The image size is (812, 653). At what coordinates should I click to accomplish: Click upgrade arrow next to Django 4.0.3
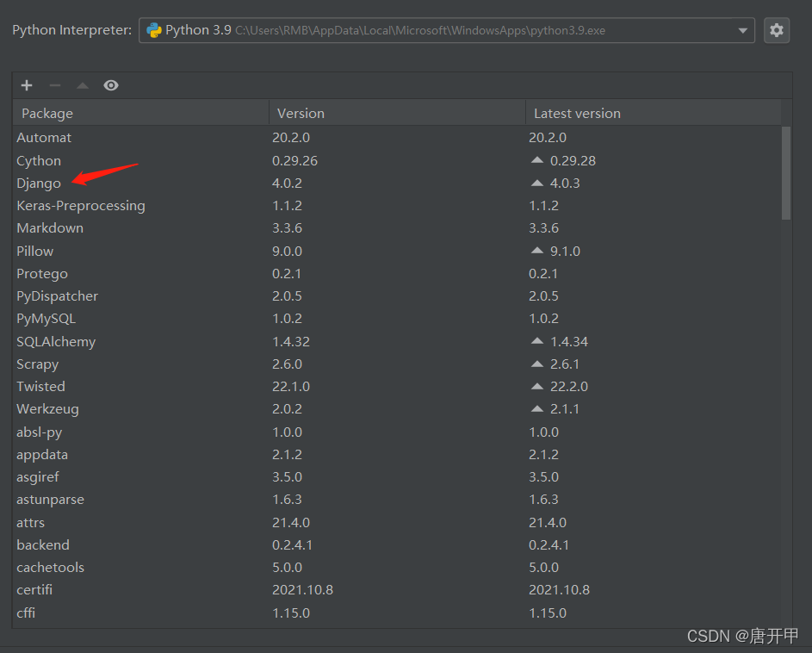click(537, 183)
